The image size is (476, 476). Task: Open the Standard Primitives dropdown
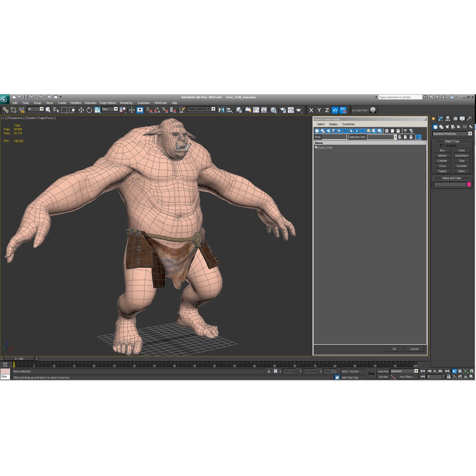[x=452, y=134]
